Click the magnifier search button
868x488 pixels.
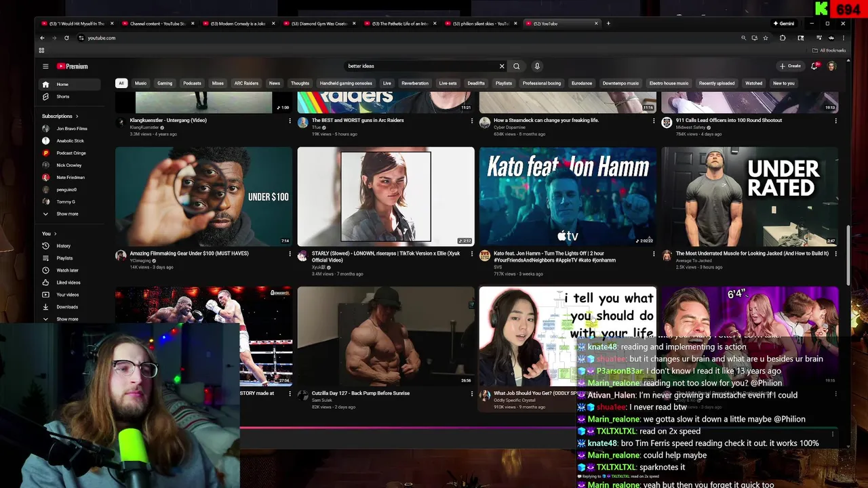(516, 66)
